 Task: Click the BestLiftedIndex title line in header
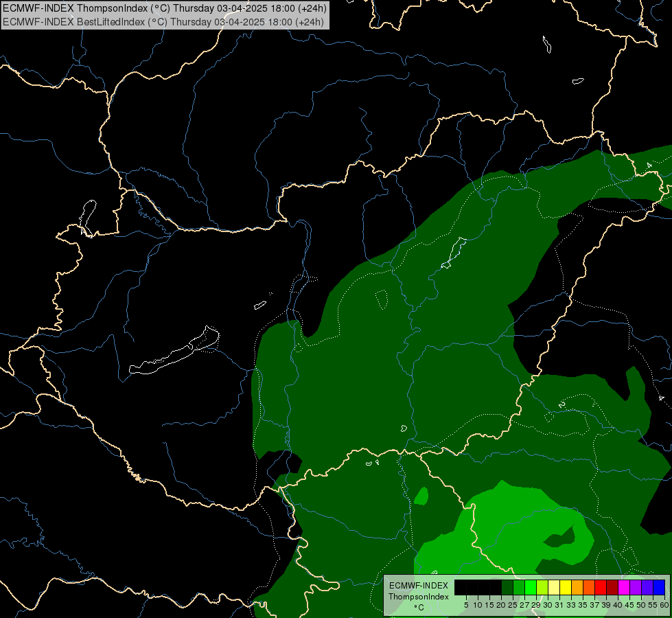[x=163, y=22]
